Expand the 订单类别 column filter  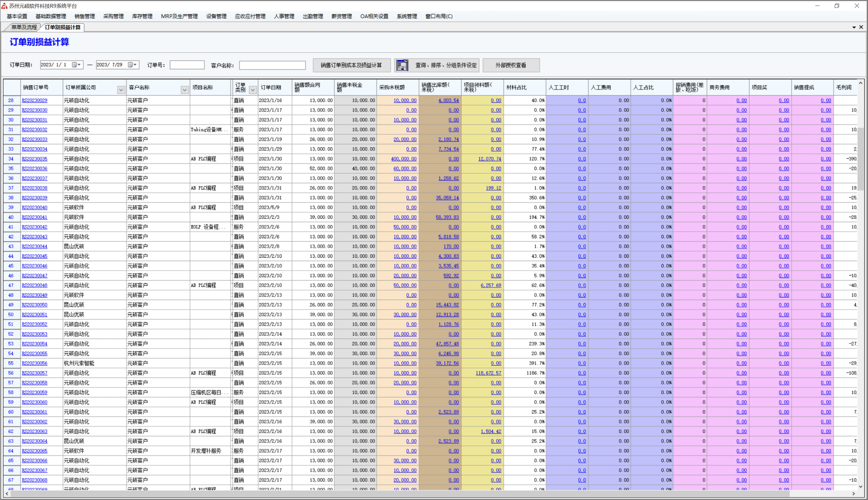click(253, 90)
